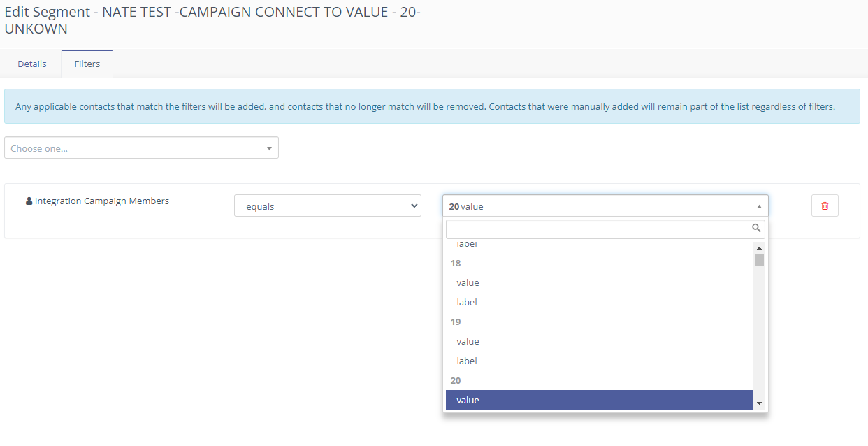Open the 'Choose one...' filter dropdown
This screenshot has width=868, height=446.
click(141, 148)
